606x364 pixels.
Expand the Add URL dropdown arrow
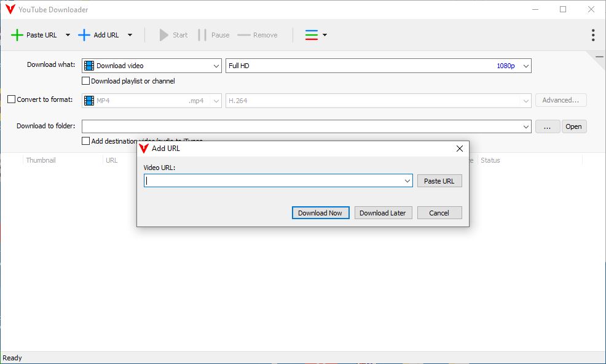(130, 35)
